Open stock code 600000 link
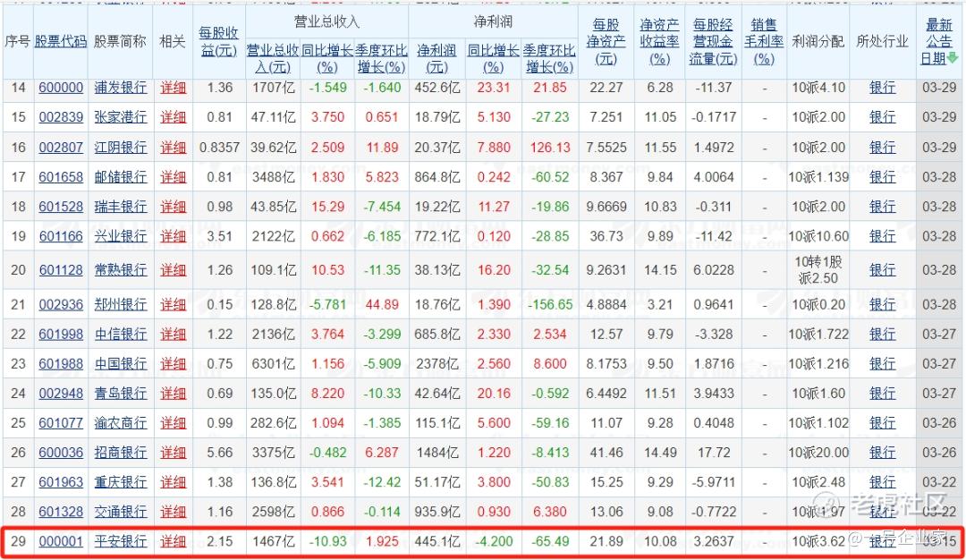 61,88
